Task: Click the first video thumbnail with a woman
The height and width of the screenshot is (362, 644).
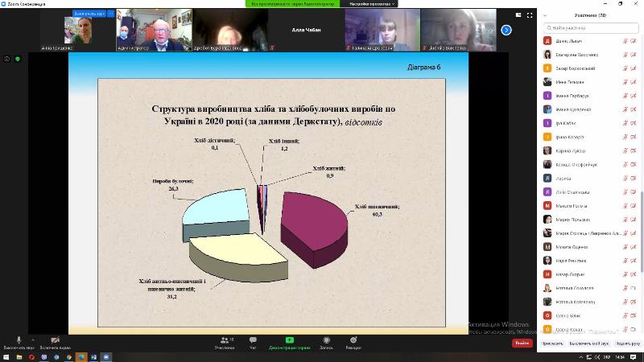Action: [78, 31]
